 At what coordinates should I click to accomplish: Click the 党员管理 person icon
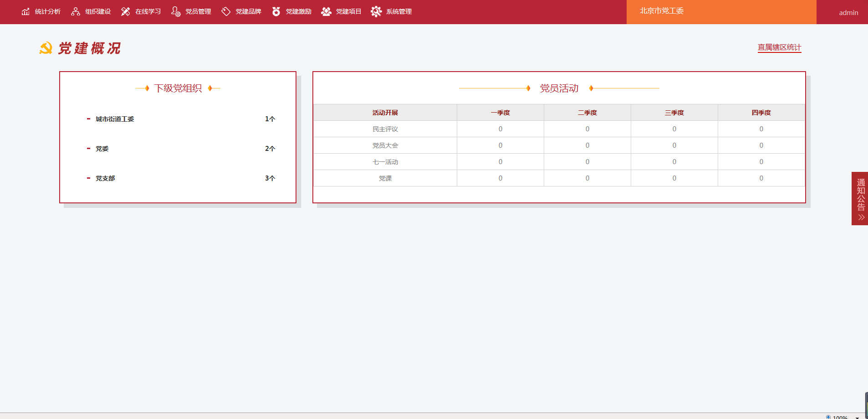pyautogui.click(x=176, y=11)
